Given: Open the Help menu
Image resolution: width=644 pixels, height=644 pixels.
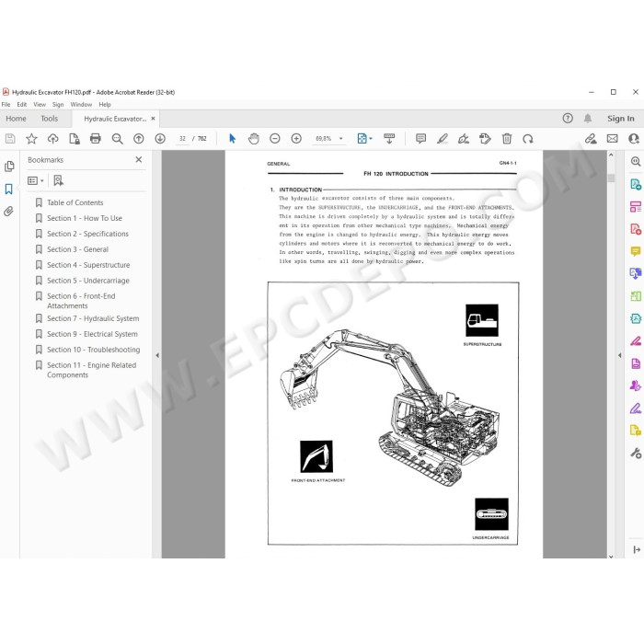Looking at the screenshot, I should click(x=105, y=104).
